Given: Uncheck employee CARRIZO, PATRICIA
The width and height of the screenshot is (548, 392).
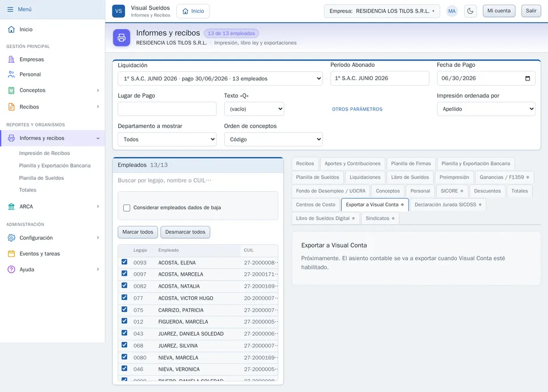Looking at the screenshot, I should coord(124,309).
